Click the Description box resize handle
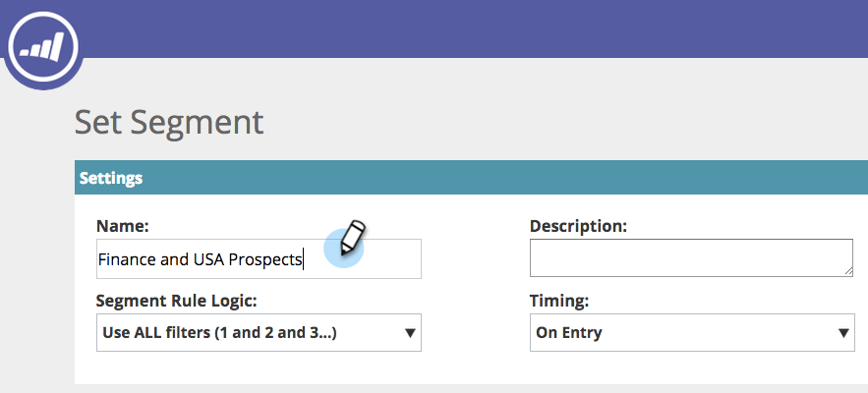Viewport: 868px width, 393px height. click(847, 270)
